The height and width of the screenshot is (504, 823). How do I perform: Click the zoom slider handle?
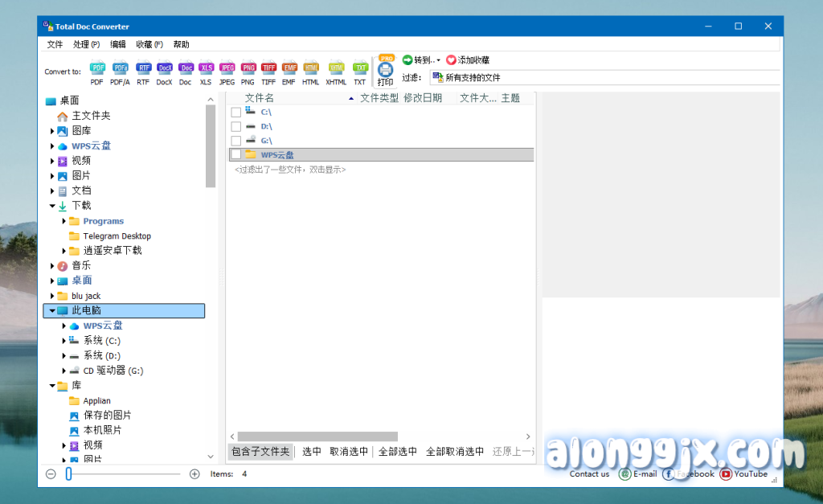69,474
